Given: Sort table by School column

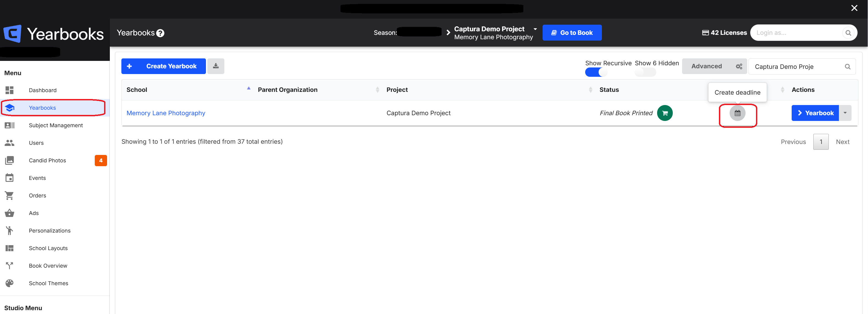Looking at the screenshot, I should click(x=187, y=89).
